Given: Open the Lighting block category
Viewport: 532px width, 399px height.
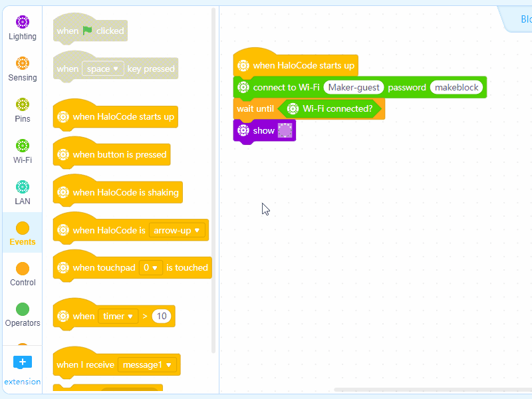Looking at the screenshot, I should 23,28.
